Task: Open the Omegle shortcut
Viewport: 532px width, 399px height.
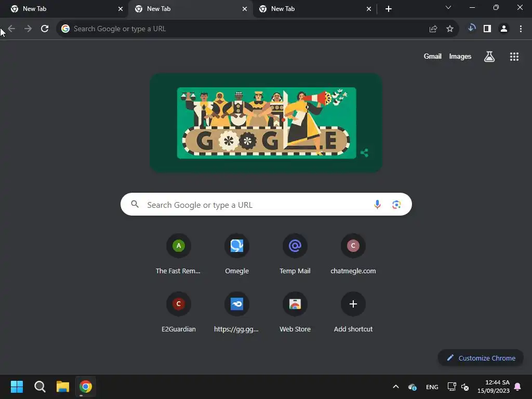Action: coord(237,254)
